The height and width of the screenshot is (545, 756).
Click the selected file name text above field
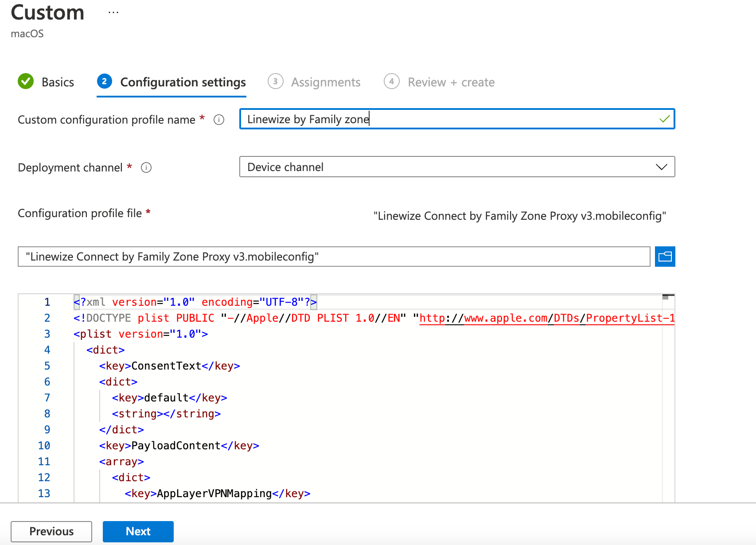(520, 216)
